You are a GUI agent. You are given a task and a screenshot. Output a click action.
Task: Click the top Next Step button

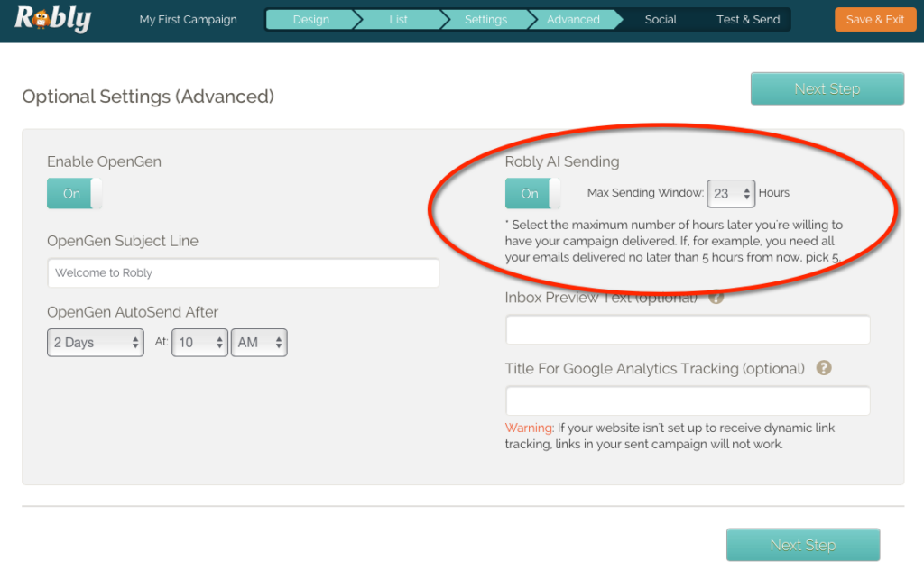(827, 88)
